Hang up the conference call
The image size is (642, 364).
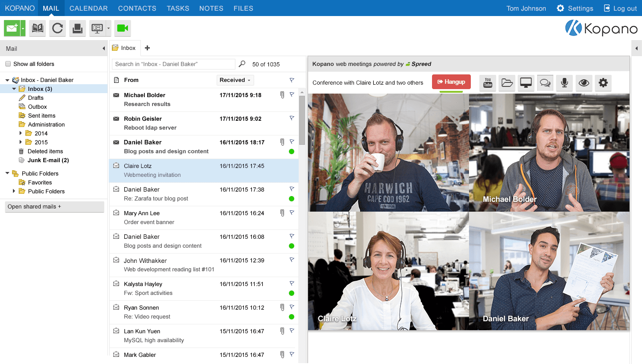pyautogui.click(x=451, y=82)
